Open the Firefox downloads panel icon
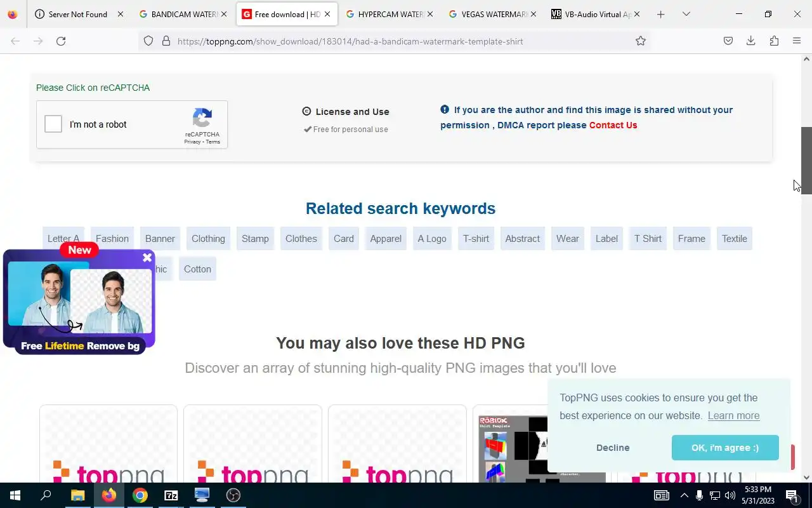The image size is (812, 508). point(750,41)
